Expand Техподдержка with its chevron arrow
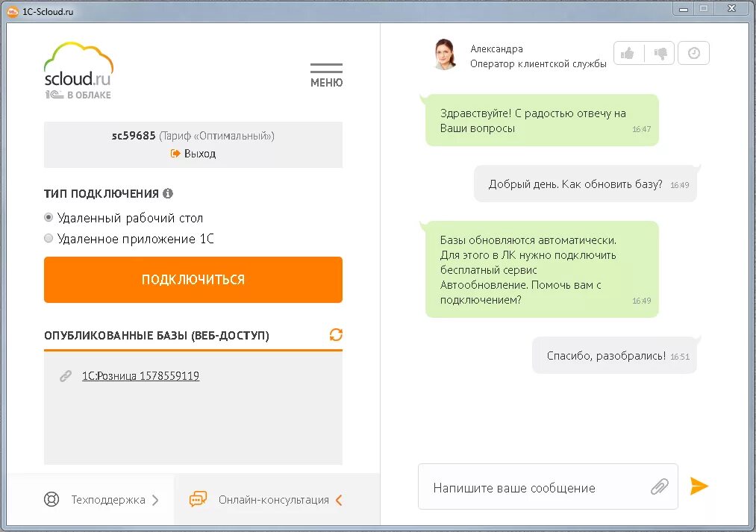This screenshot has height=532, width=756. pyautogui.click(x=155, y=500)
